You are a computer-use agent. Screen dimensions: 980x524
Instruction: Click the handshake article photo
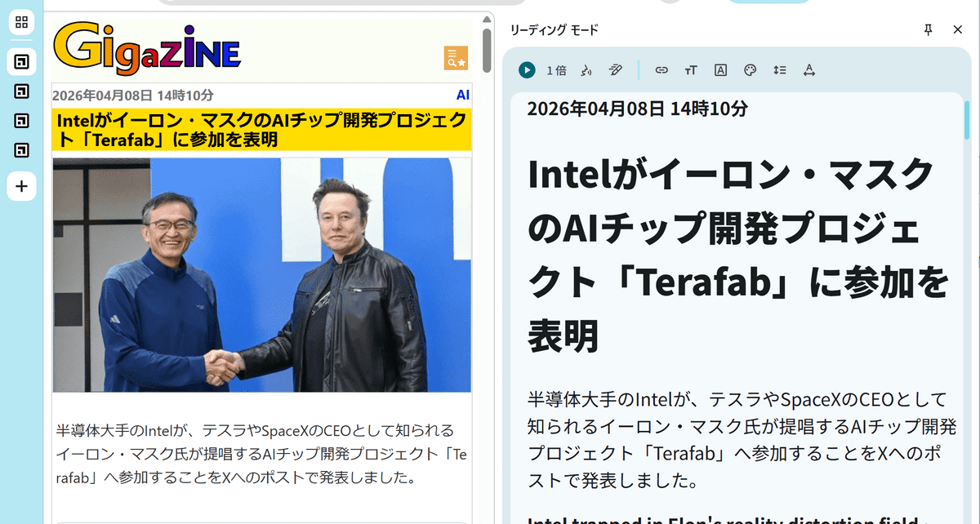coord(262,275)
